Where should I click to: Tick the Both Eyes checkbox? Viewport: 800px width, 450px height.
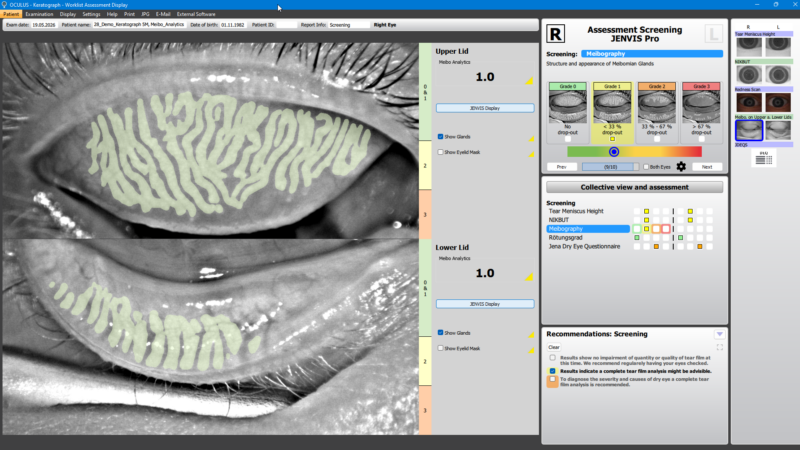click(646, 167)
